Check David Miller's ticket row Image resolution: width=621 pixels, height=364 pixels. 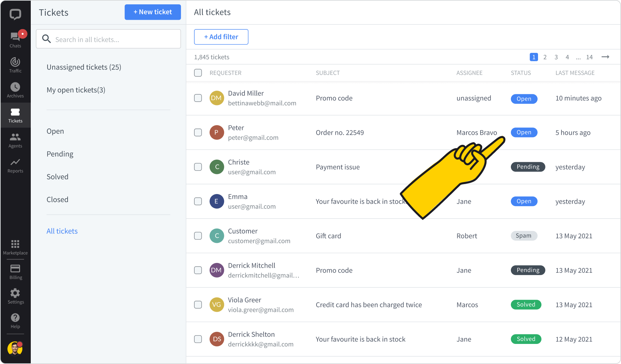(198, 98)
